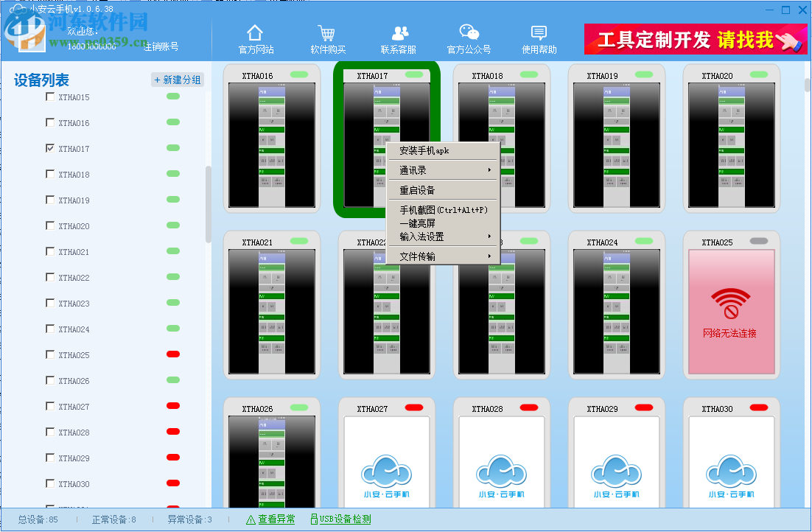Check the XTHA026 device checkbox

click(x=49, y=380)
